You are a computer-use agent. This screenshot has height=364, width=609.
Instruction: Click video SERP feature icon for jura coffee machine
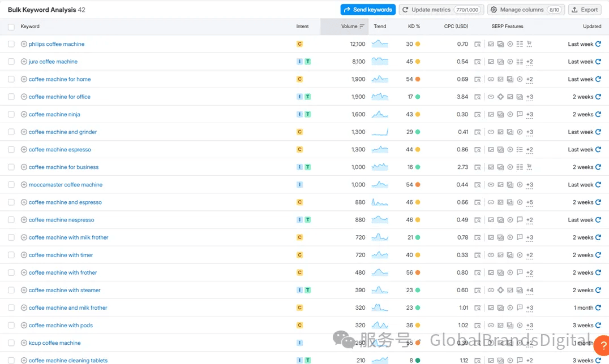click(510, 61)
